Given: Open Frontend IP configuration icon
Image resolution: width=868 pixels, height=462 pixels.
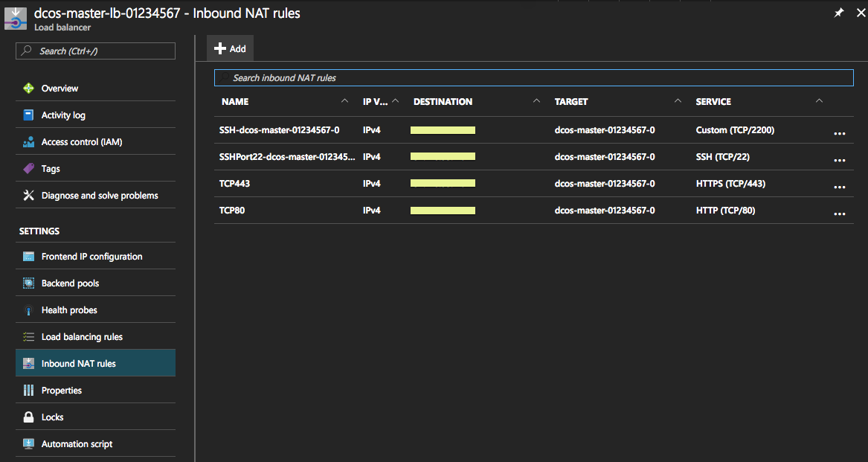Looking at the screenshot, I should pyautogui.click(x=28, y=257).
